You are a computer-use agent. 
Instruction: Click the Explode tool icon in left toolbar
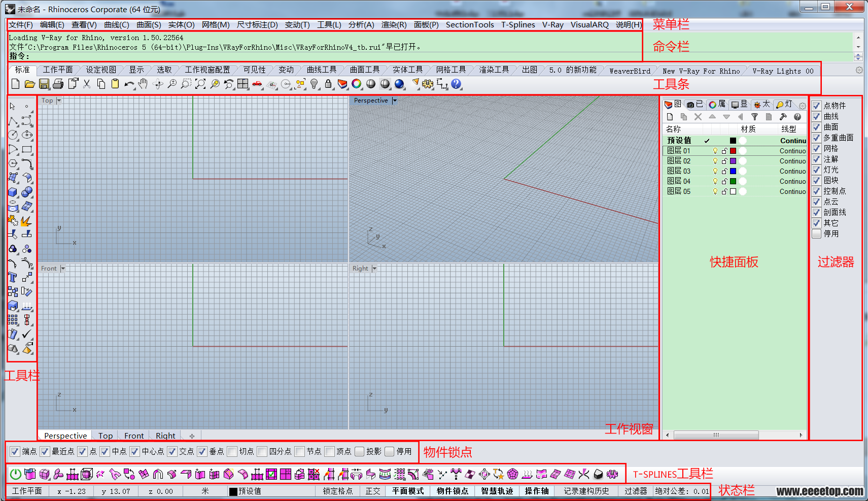pyautogui.click(x=27, y=221)
